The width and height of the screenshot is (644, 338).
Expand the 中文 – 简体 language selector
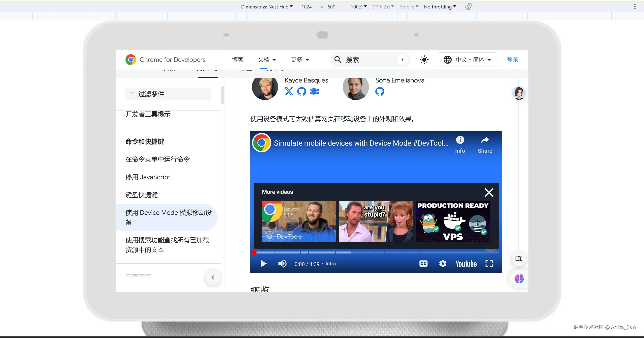[467, 60]
